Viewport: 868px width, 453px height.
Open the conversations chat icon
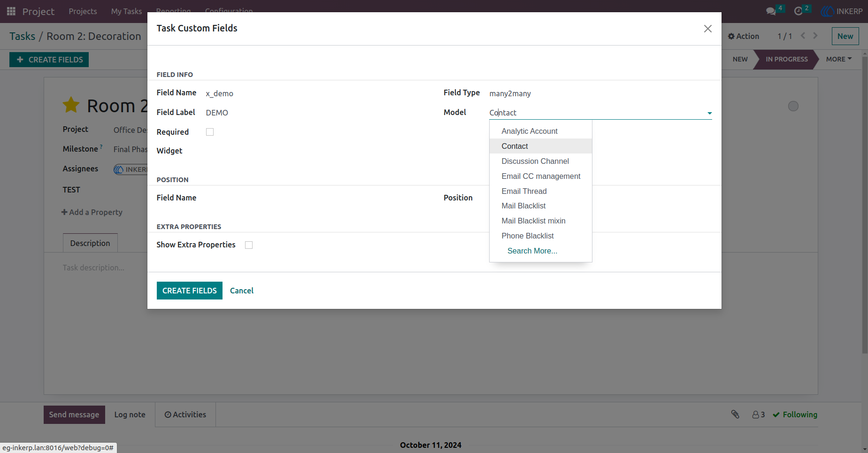click(x=771, y=11)
